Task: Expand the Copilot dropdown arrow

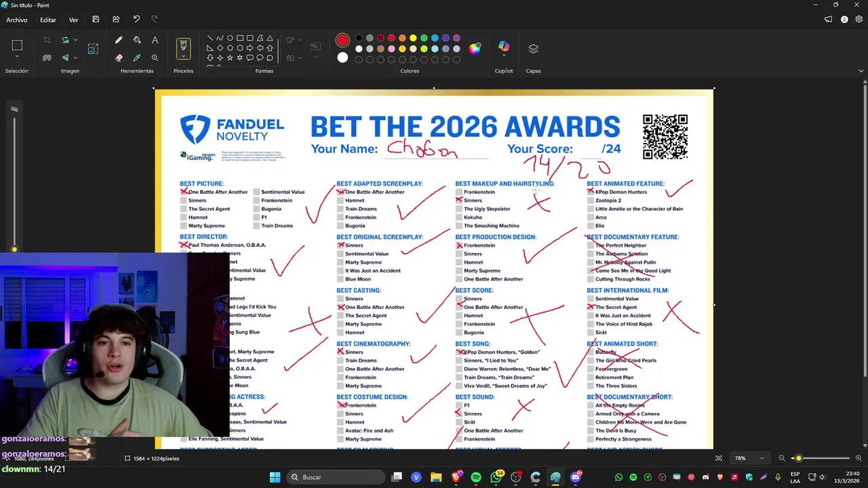Action: (x=504, y=56)
